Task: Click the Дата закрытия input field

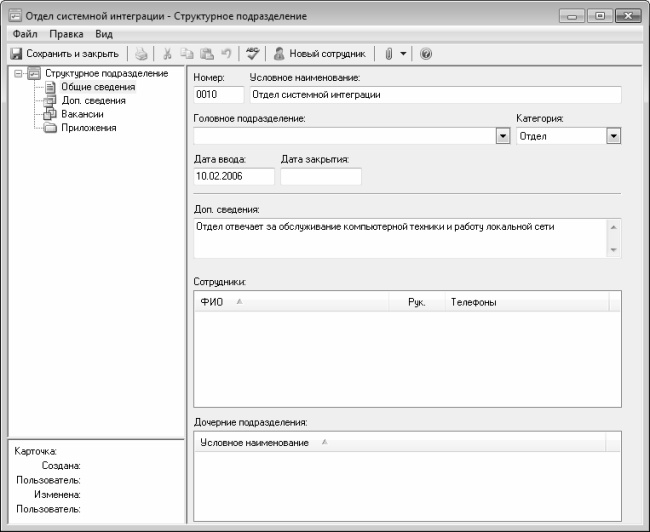Action: [320, 177]
